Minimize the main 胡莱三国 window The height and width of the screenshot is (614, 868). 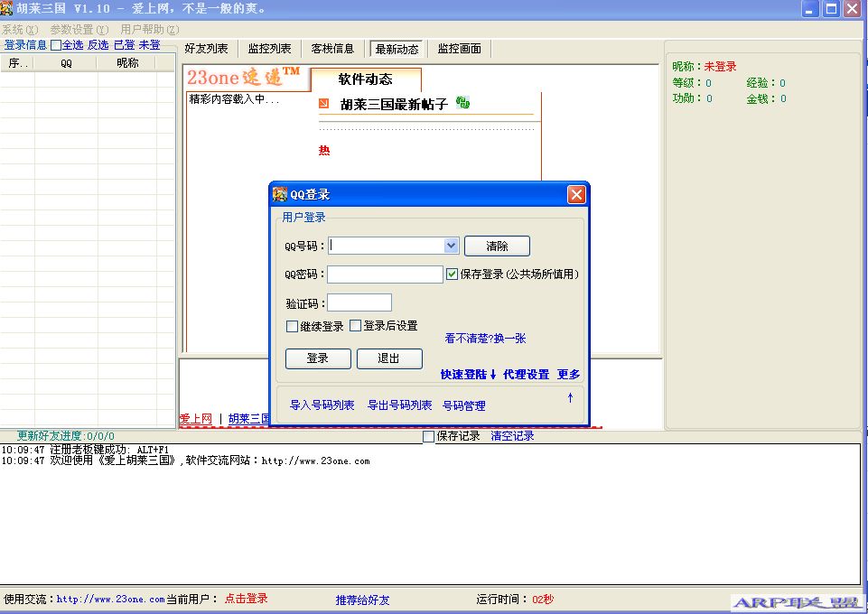pos(810,9)
